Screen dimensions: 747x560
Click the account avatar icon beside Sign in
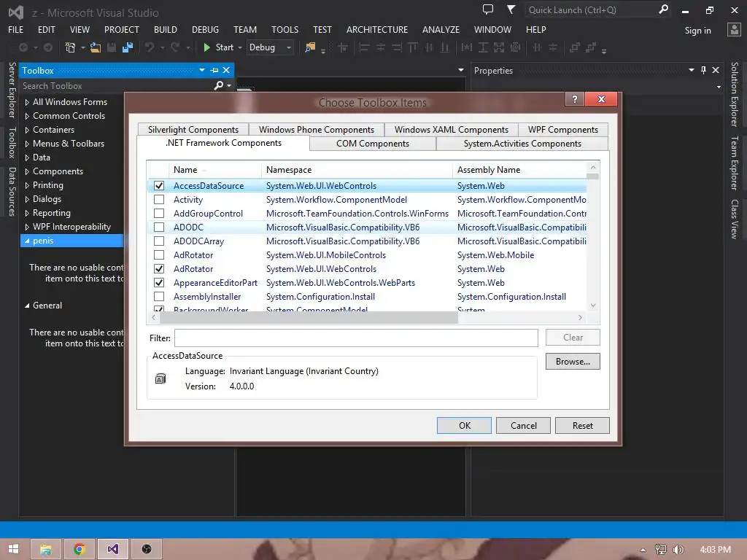tap(734, 29)
